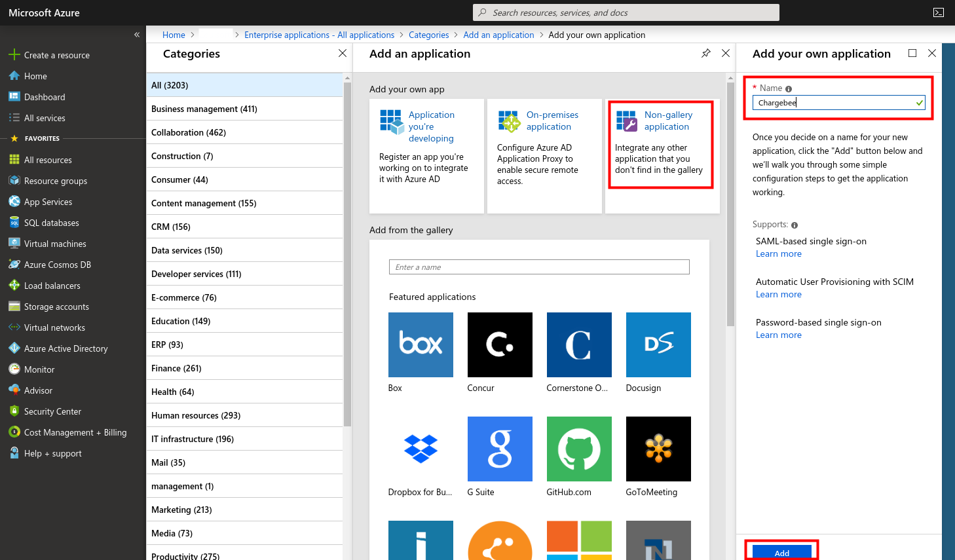Open Password-based sign-on Learn more link
The height and width of the screenshot is (560, 955).
coord(778,335)
